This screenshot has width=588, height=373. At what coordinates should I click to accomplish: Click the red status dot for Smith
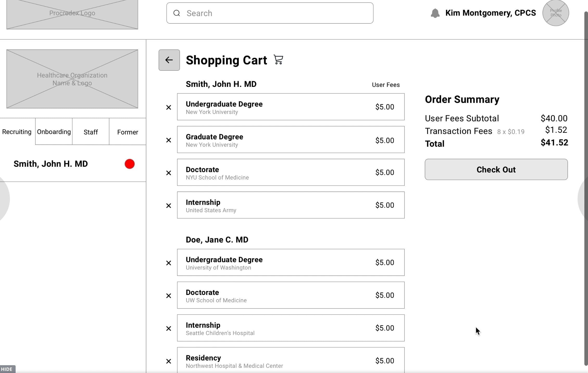(129, 164)
